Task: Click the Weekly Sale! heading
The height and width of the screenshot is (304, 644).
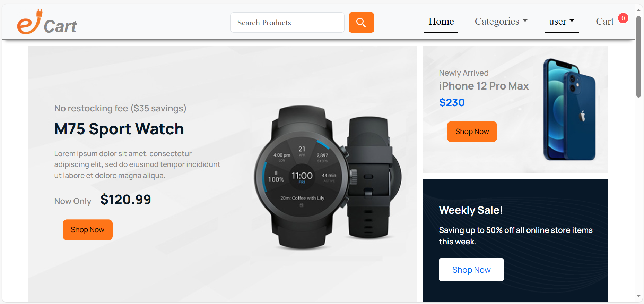Action: [x=471, y=210]
